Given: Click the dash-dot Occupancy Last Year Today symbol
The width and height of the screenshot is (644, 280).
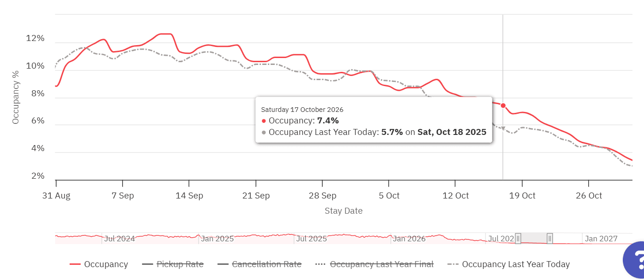Looking at the screenshot, I should coord(453,264).
